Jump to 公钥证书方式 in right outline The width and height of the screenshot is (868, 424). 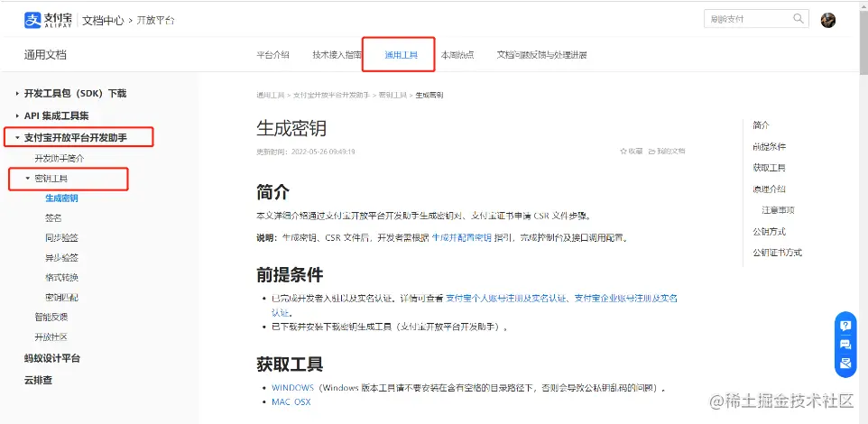(x=777, y=253)
